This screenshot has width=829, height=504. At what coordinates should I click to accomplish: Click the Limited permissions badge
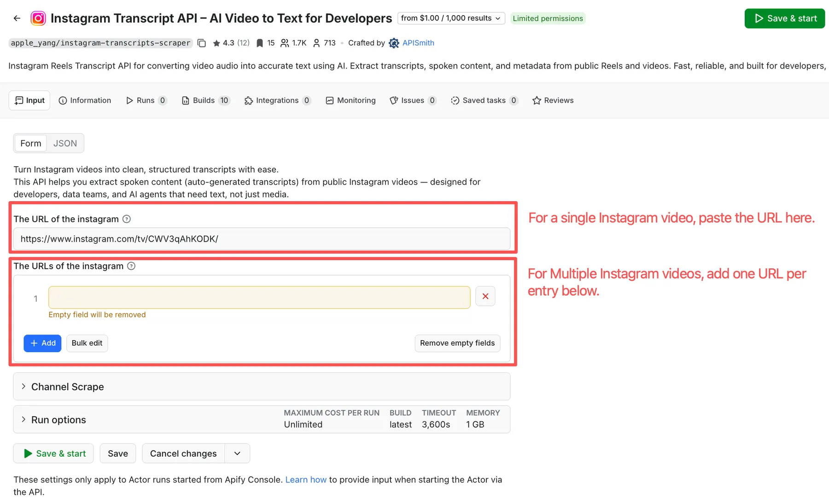tap(548, 18)
